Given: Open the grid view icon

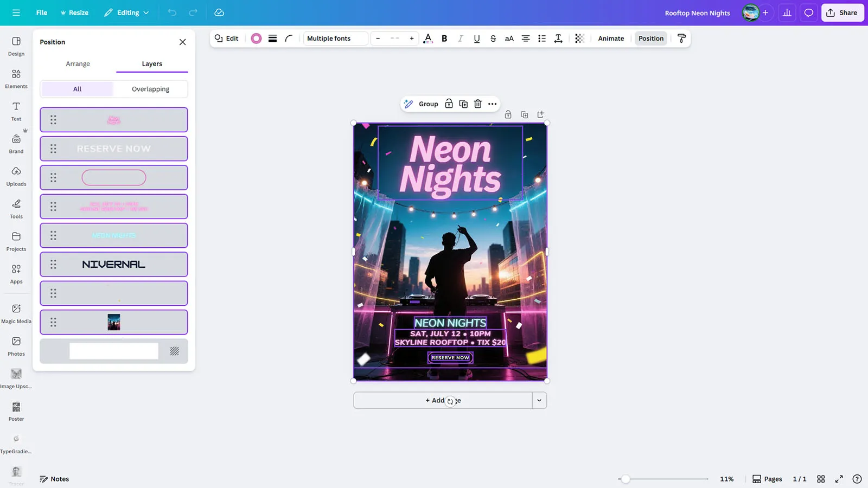Looking at the screenshot, I should pos(821,479).
